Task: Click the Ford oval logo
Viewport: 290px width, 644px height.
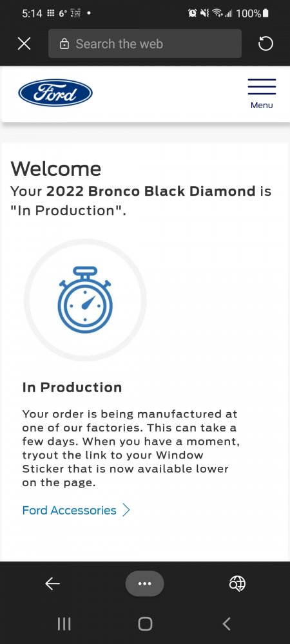Action: pos(55,93)
